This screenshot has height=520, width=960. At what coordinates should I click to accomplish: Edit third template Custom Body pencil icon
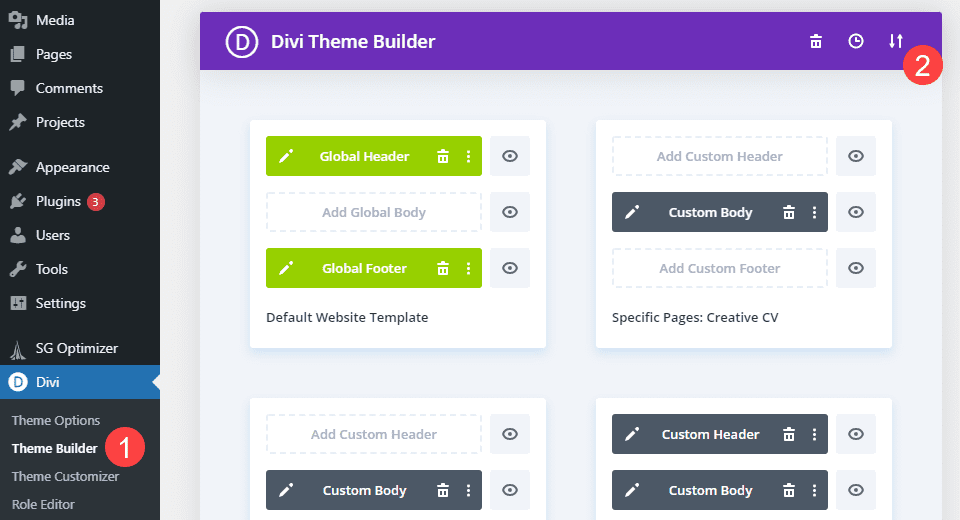(285, 490)
